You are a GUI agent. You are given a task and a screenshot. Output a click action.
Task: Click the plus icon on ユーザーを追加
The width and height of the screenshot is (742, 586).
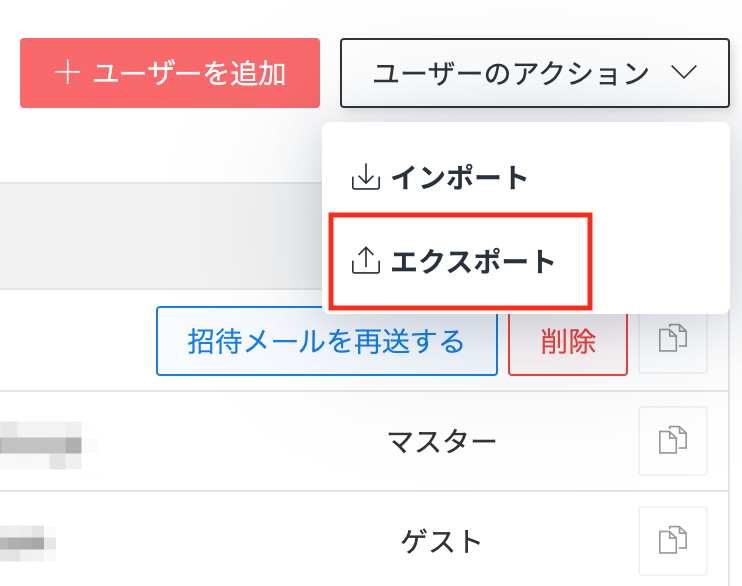tap(67, 73)
